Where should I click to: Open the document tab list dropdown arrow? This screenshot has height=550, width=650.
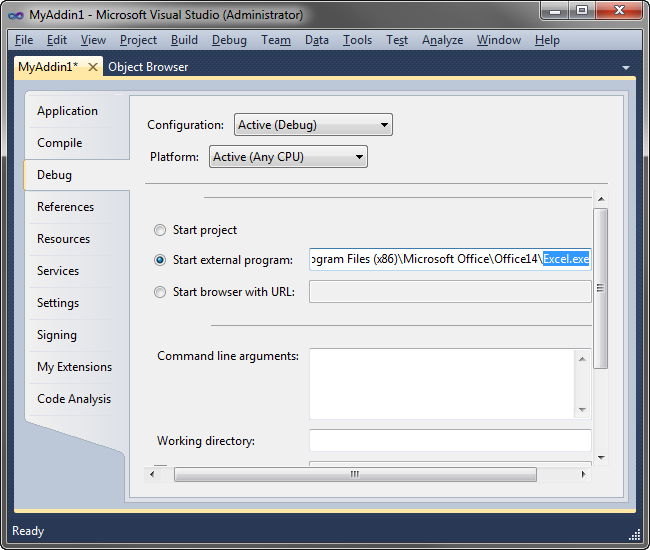(x=626, y=68)
